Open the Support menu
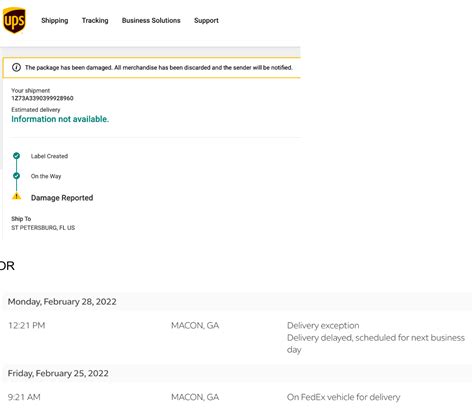 (206, 21)
